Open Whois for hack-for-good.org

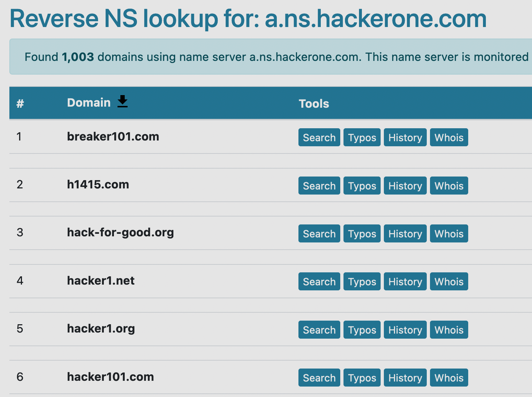pyautogui.click(x=449, y=233)
